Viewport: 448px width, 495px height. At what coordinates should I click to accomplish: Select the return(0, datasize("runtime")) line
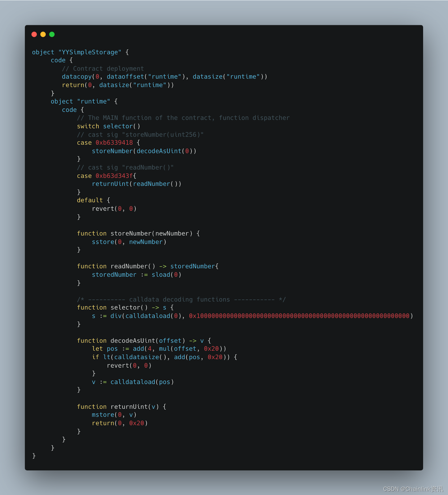(x=118, y=85)
